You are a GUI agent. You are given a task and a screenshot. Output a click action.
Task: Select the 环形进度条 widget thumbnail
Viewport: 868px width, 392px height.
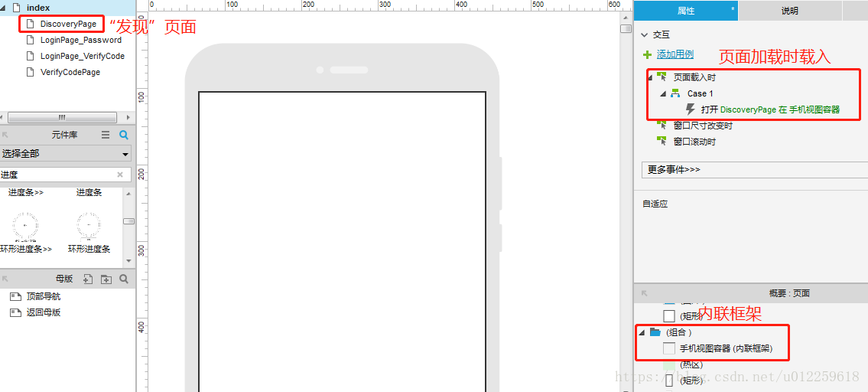coord(89,227)
